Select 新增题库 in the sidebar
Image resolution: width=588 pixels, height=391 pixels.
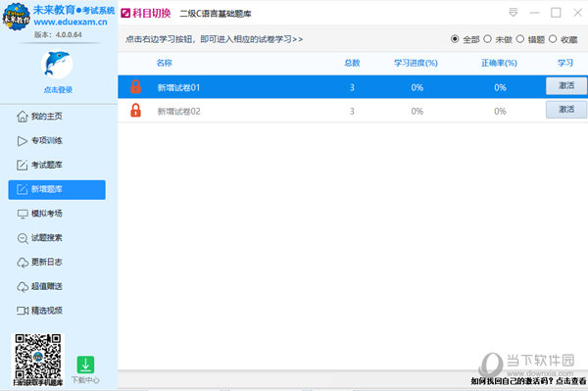pyautogui.click(x=57, y=189)
